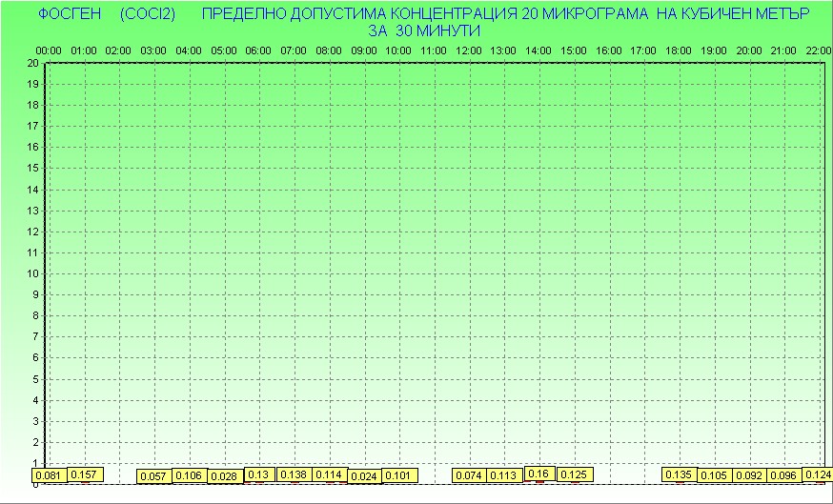Screen dimensions: 833x504
Task: Select the 3 vertical axis tick label
Action: pyautogui.click(x=36, y=421)
